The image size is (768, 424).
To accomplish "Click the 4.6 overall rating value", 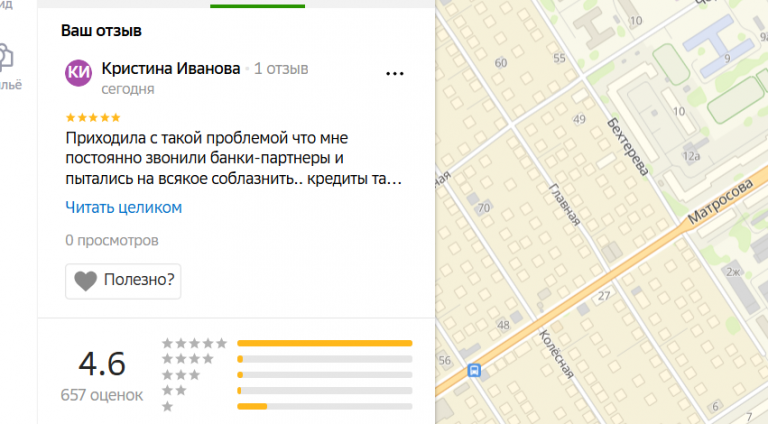I will tap(102, 364).
